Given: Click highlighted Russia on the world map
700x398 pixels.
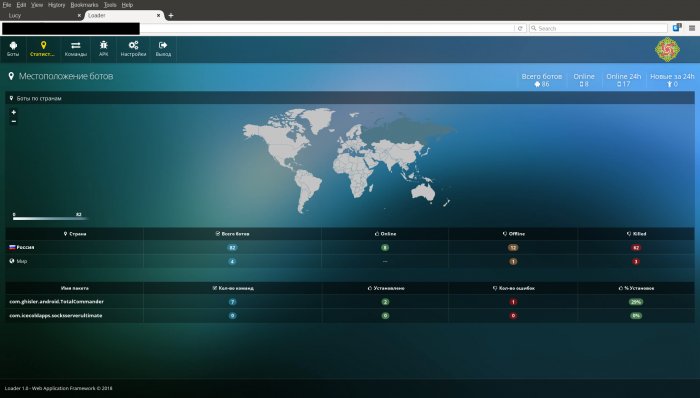Looking at the screenshot, I should pyautogui.click(x=404, y=129).
